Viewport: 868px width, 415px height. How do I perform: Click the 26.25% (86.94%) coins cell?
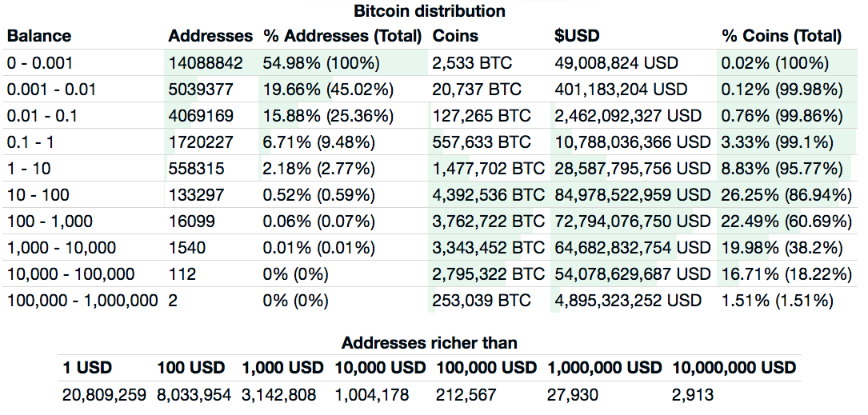click(786, 194)
